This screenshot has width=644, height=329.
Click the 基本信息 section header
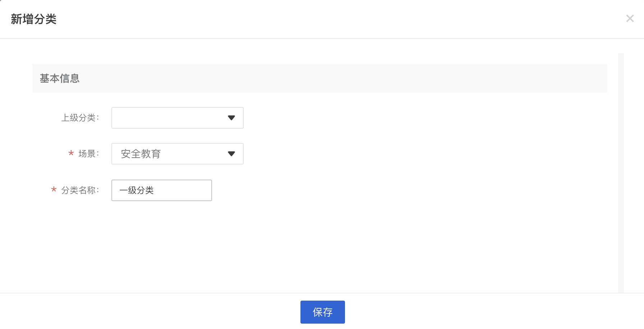(60, 78)
